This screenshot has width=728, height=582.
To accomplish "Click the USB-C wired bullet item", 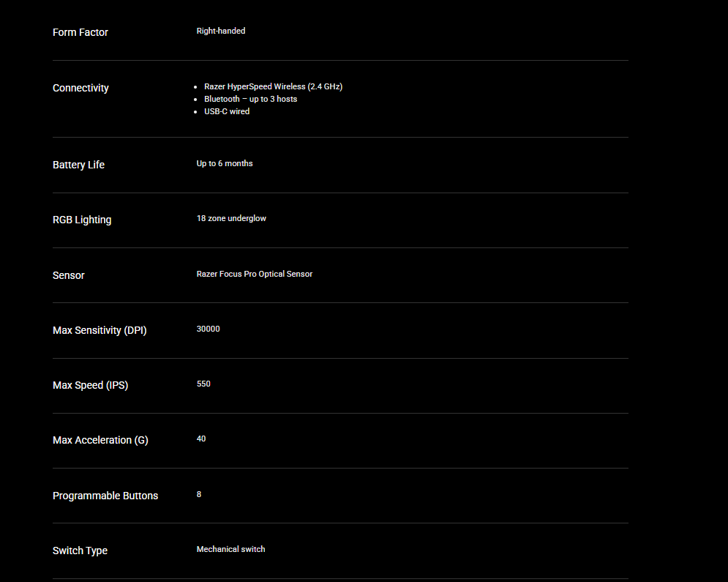I will [x=227, y=111].
